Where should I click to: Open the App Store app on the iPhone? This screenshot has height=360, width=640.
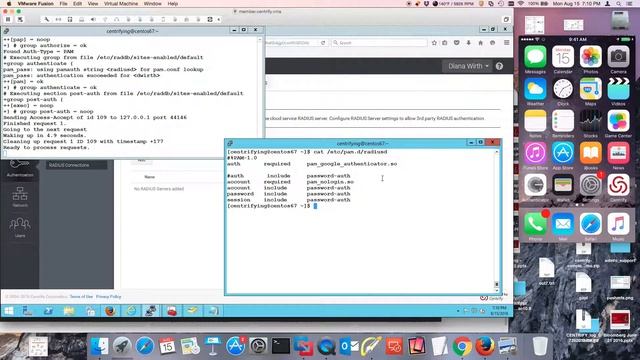[563, 153]
